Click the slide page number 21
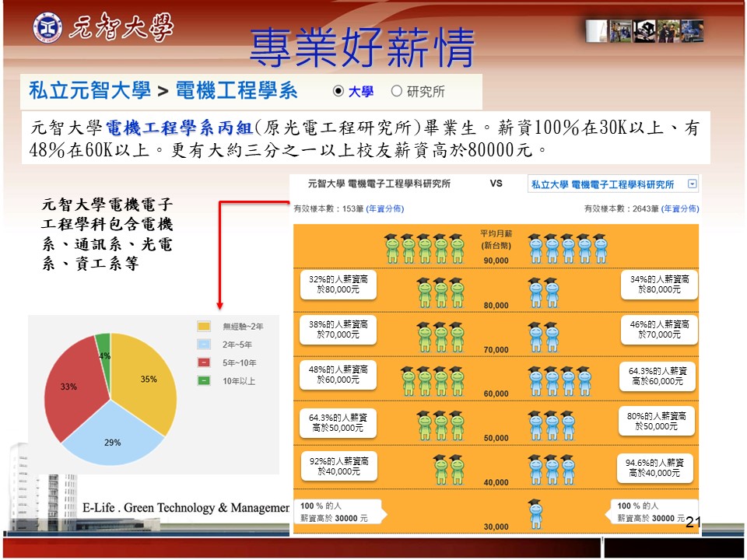 coord(693,523)
